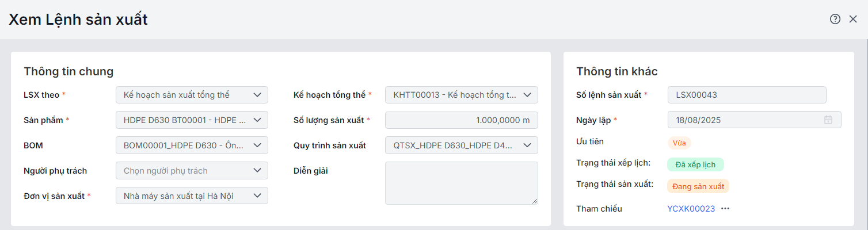This screenshot has width=868, height=230.
Task: Click the Đã xếp lịch status badge
Action: [695, 164]
